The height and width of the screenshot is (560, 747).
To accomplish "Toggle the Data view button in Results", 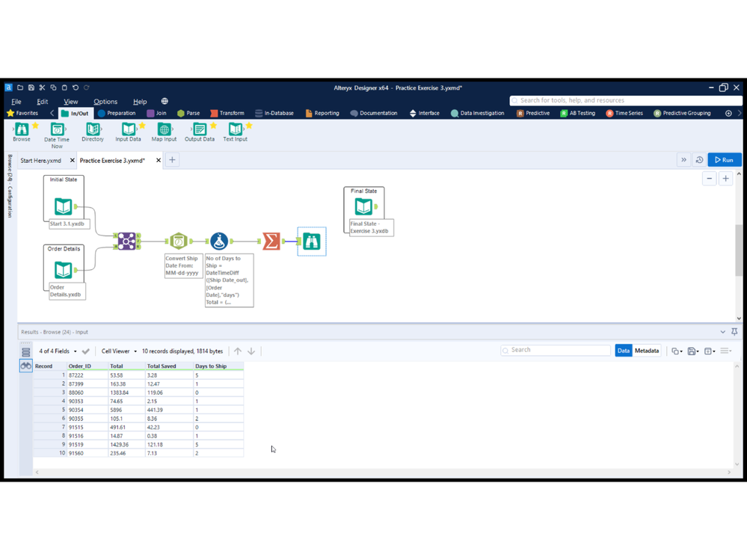I will 623,351.
